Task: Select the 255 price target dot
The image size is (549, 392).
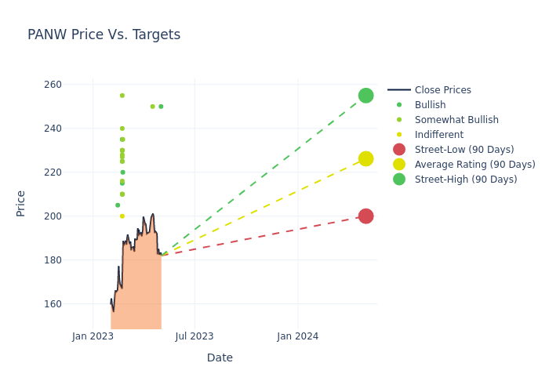Action: pos(122,96)
